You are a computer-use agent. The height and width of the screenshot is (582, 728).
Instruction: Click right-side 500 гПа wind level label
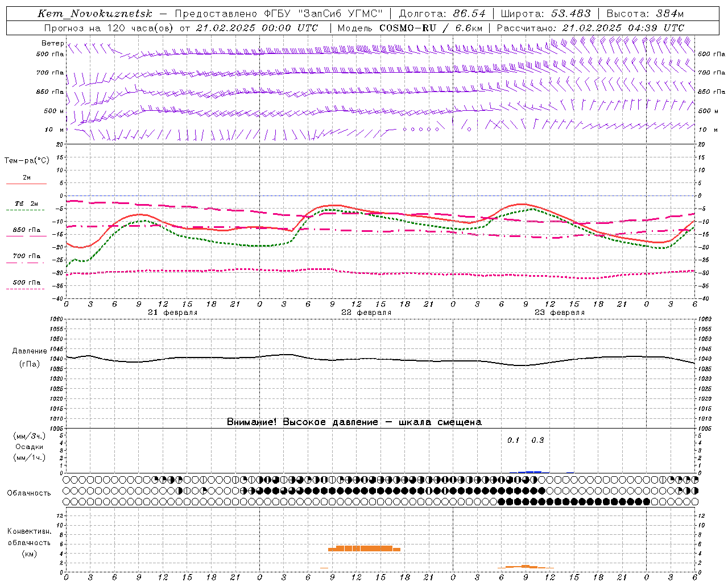pyautogui.click(x=712, y=54)
